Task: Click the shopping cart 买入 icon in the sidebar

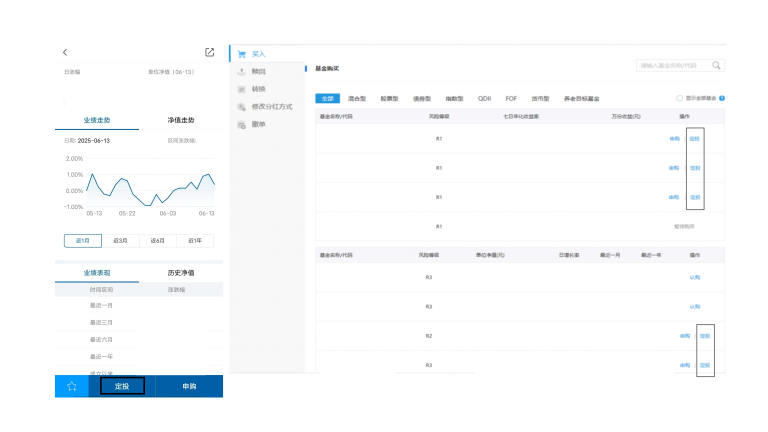Action: pos(241,54)
